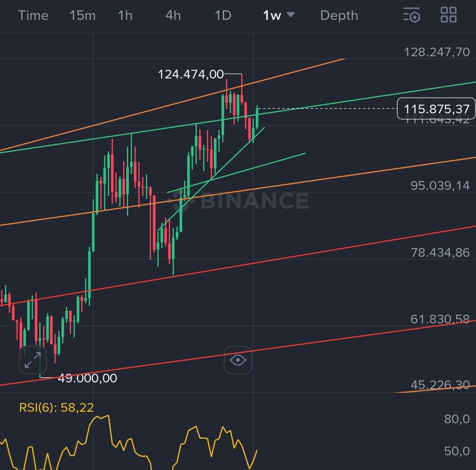Switch to the 1h interval
Viewport: 476px width, 470px height.
pos(125,15)
